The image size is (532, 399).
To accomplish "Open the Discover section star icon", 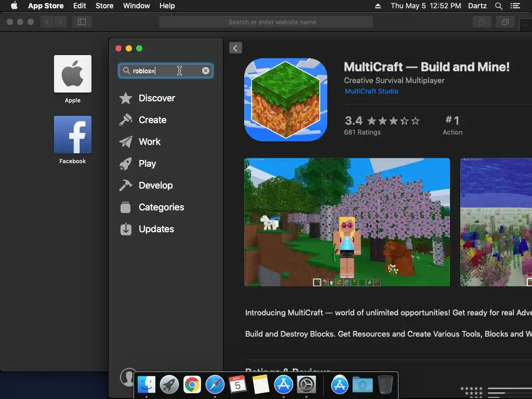I will point(126,98).
